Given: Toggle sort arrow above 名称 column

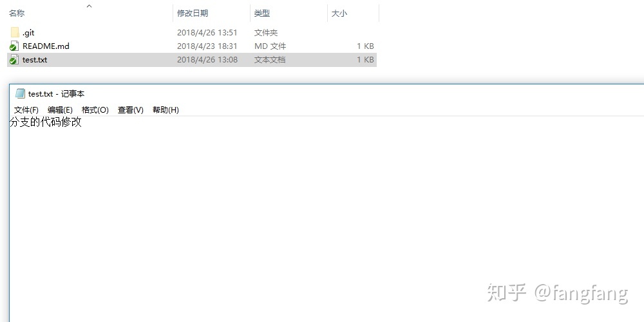Looking at the screenshot, I should (89, 6).
